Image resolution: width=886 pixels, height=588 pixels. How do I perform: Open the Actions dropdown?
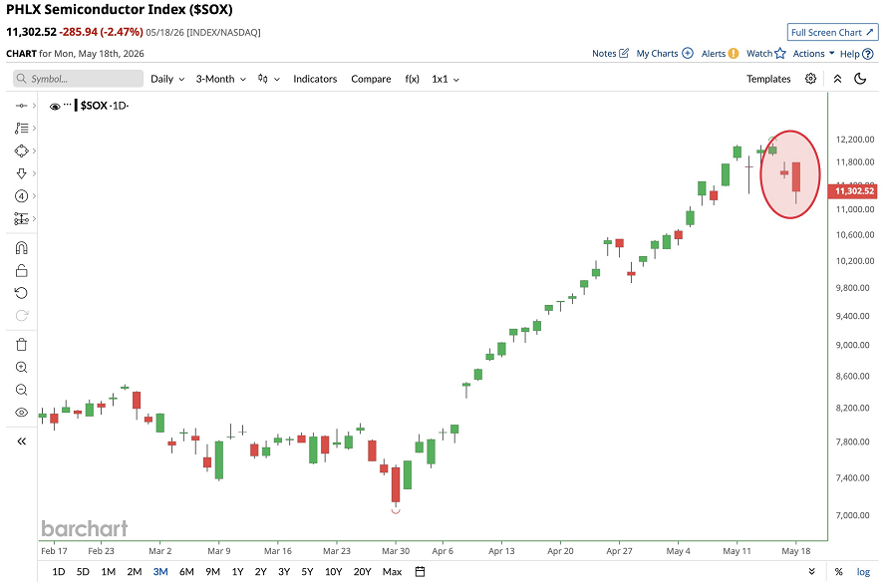pyautogui.click(x=813, y=54)
